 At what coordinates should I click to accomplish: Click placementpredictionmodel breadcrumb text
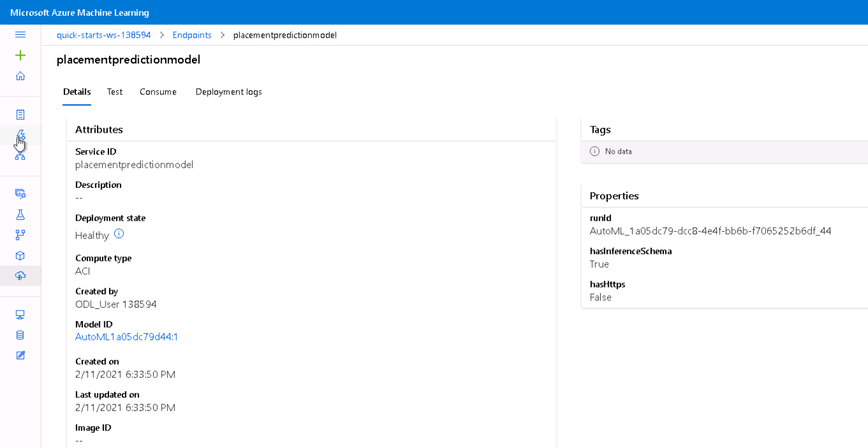[x=285, y=35]
